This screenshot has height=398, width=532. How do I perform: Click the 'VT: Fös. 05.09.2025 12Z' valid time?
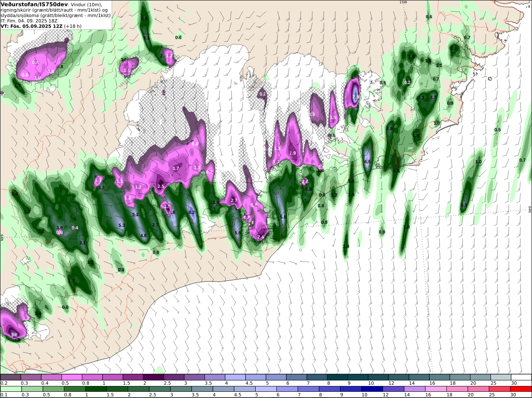pyautogui.click(x=31, y=26)
